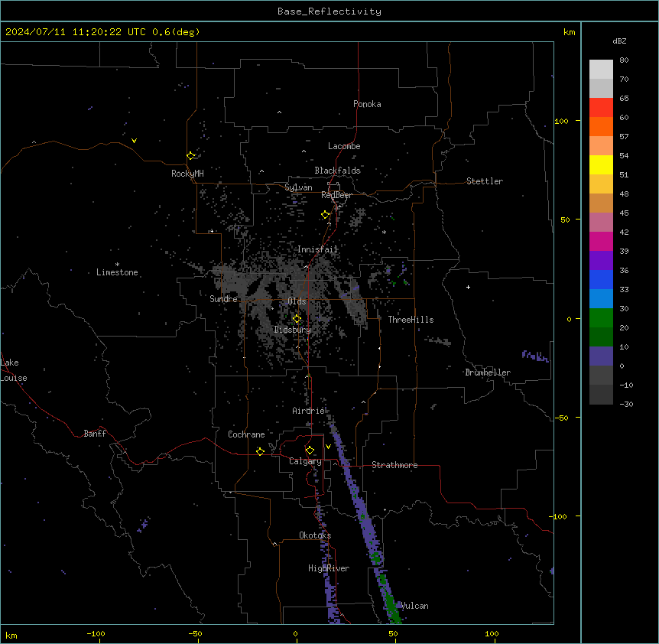Click the Ponoka city label
The height and width of the screenshot is (644, 659).
click(x=367, y=104)
